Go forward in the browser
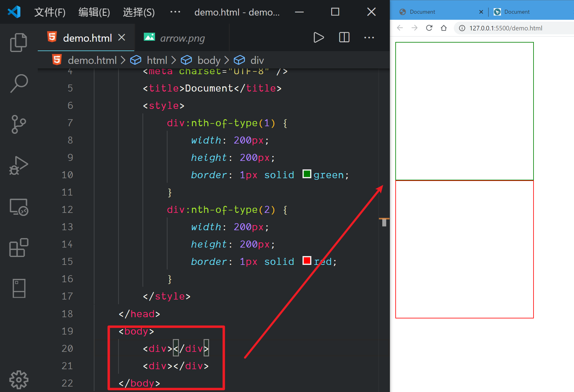 [x=415, y=28]
